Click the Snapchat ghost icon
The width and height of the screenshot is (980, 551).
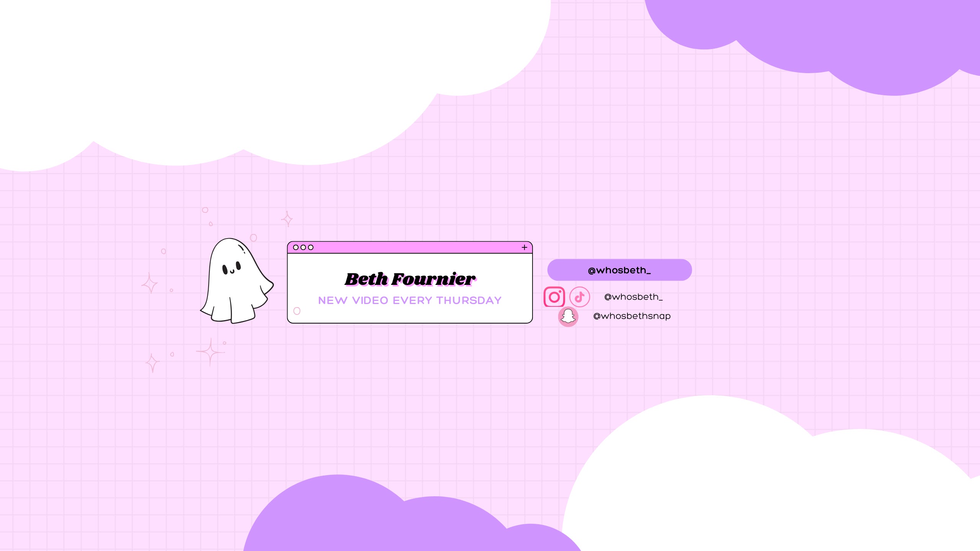568,317
